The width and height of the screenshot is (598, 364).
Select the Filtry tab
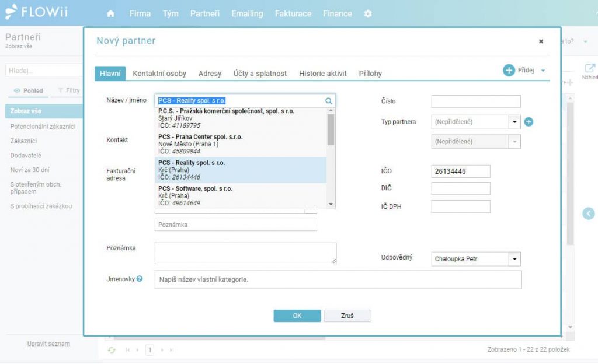point(69,90)
